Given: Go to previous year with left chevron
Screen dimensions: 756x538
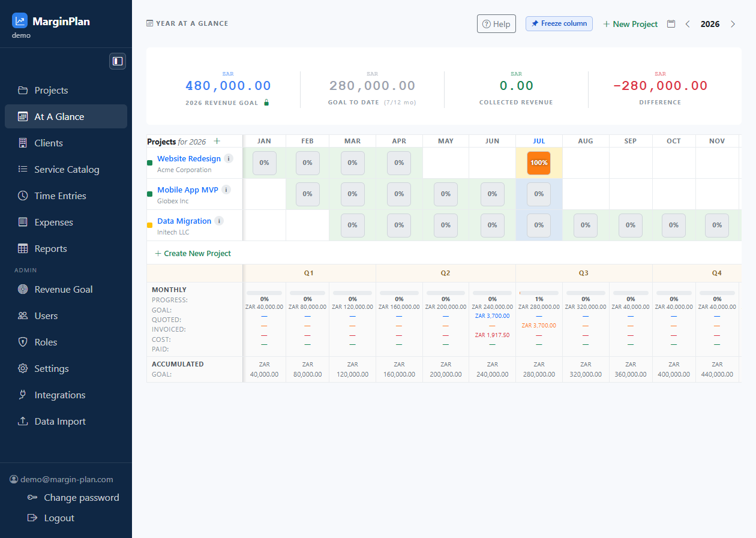Looking at the screenshot, I should point(688,24).
